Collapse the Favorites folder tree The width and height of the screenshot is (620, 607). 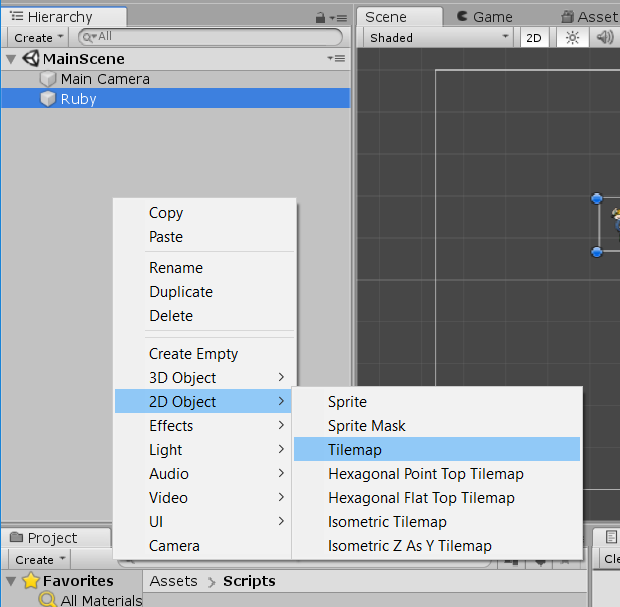11,581
